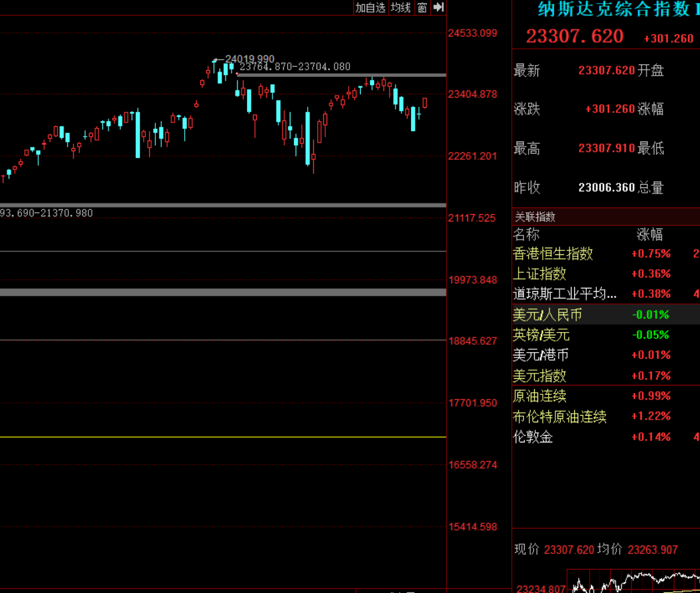Click the 纳斯达克综合指数 title
Screen dimensions: 700x593
(614, 9)
